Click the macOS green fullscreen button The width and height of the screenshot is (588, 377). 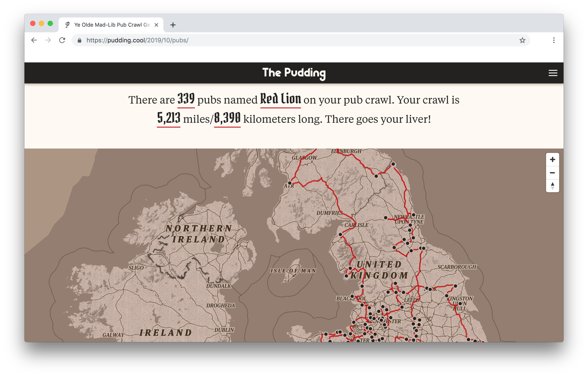[x=50, y=24]
